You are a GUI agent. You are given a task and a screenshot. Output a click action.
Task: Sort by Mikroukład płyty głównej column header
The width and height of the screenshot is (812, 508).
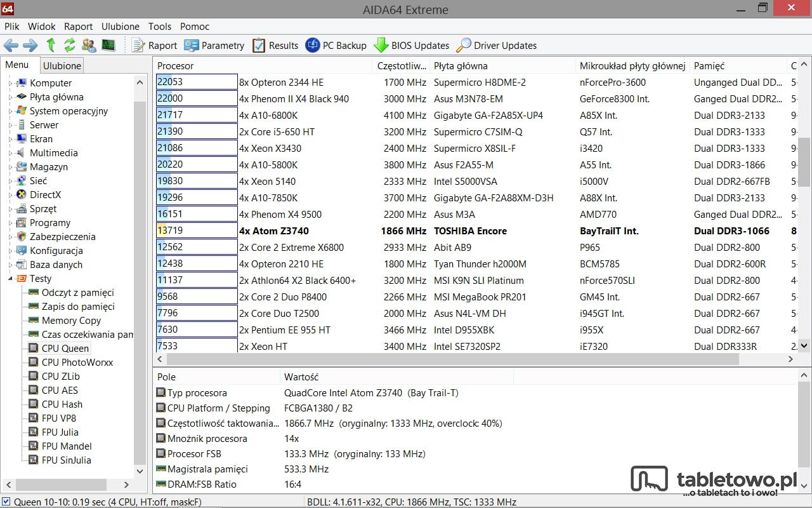pyautogui.click(x=632, y=65)
